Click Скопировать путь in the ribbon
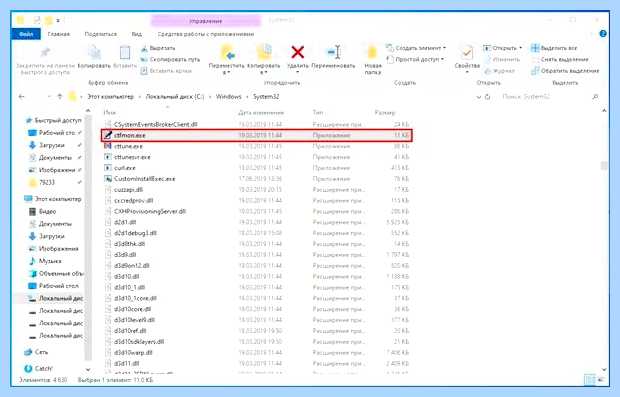The image size is (620, 397). click(170, 59)
